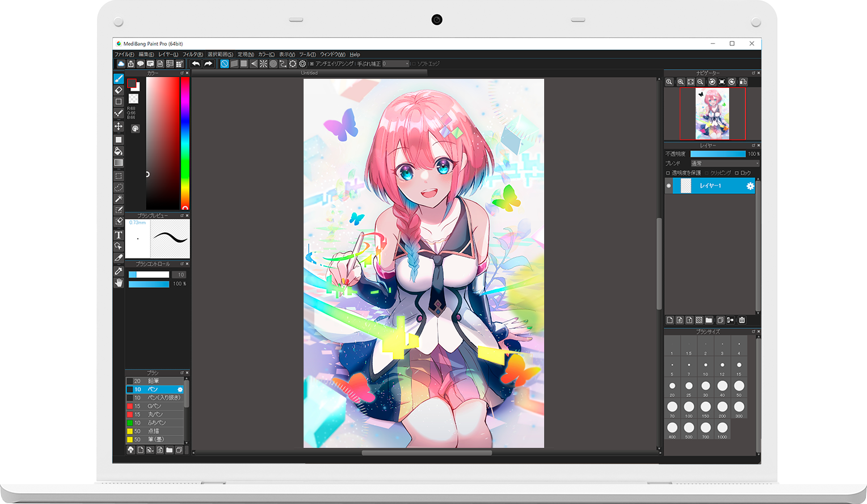Add a new layer folder
867x504 pixels.
pyautogui.click(x=709, y=320)
